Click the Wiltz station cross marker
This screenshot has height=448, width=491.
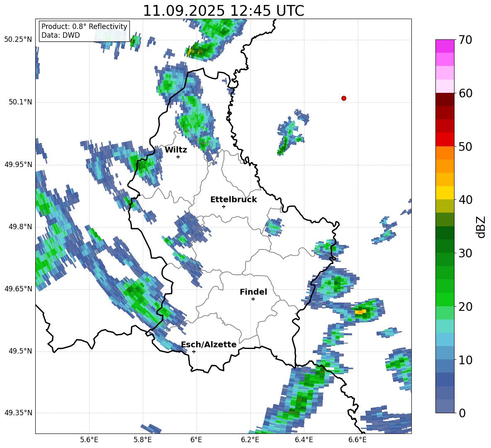[178, 157]
